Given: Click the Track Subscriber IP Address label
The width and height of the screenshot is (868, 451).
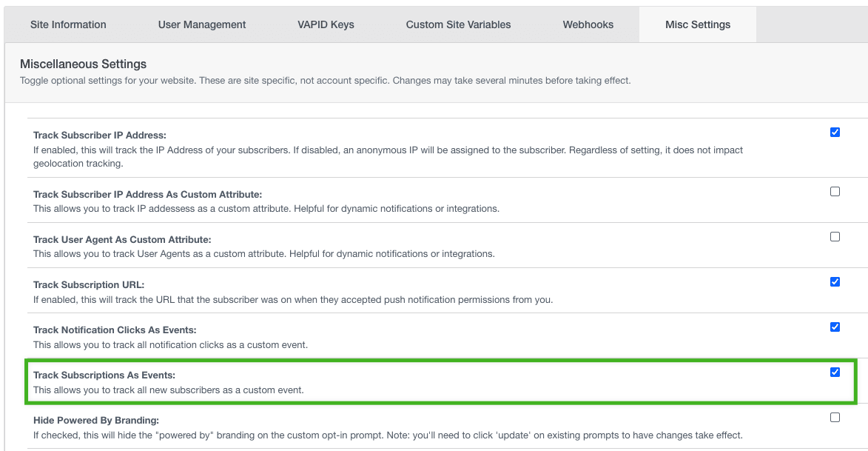Looking at the screenshot, I should click(x=100, y=136).
